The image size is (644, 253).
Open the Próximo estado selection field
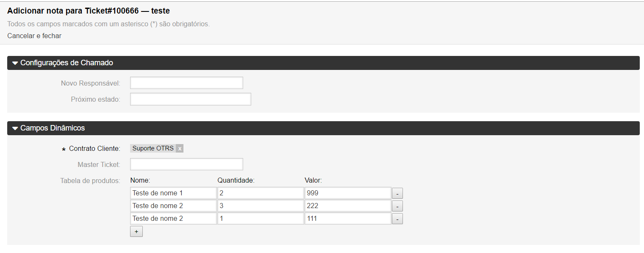point(190,99)
